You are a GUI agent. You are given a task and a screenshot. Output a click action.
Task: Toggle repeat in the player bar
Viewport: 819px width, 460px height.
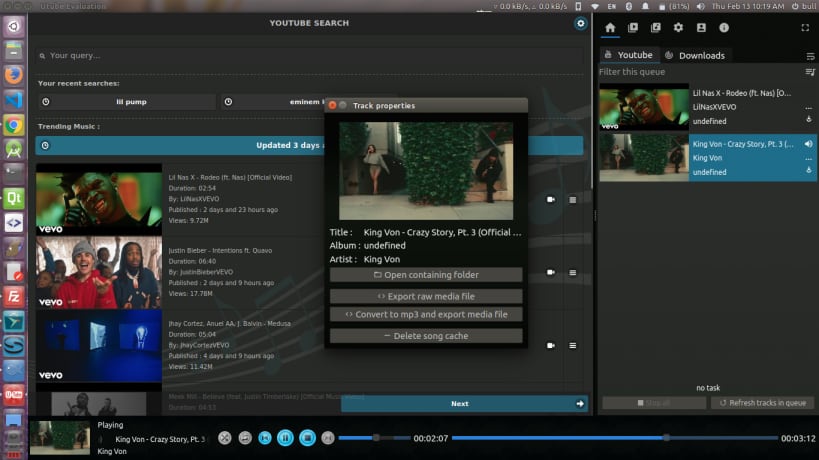click(x=245, y=438)
